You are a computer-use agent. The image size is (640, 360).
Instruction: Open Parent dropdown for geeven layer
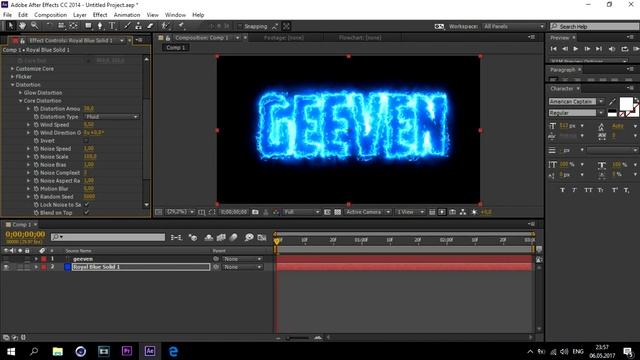[242, 259]
